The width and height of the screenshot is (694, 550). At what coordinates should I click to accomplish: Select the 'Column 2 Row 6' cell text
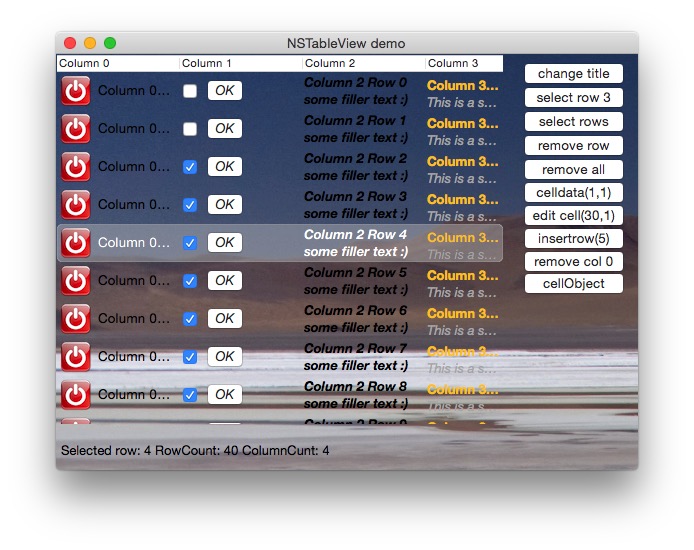(x=355, y=311)
